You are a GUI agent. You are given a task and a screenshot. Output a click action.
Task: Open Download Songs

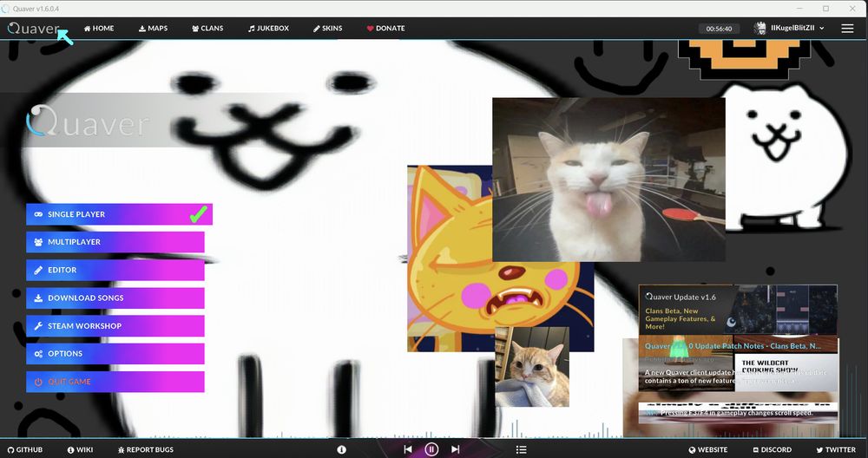click(115, 298)
